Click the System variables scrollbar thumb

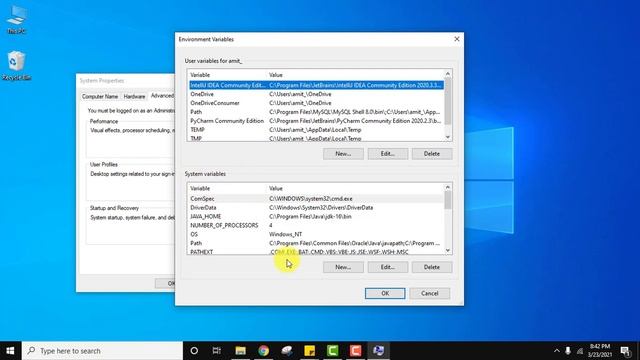[448, 200]
